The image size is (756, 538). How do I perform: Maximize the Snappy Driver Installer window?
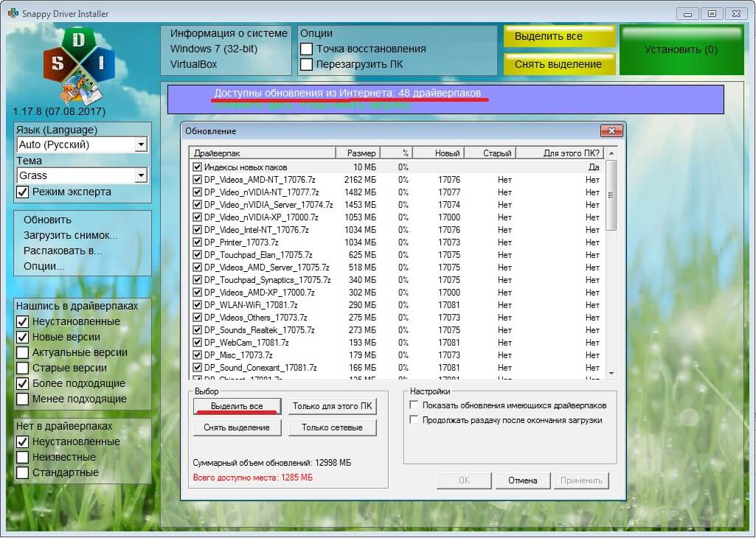tap(712, 13)
